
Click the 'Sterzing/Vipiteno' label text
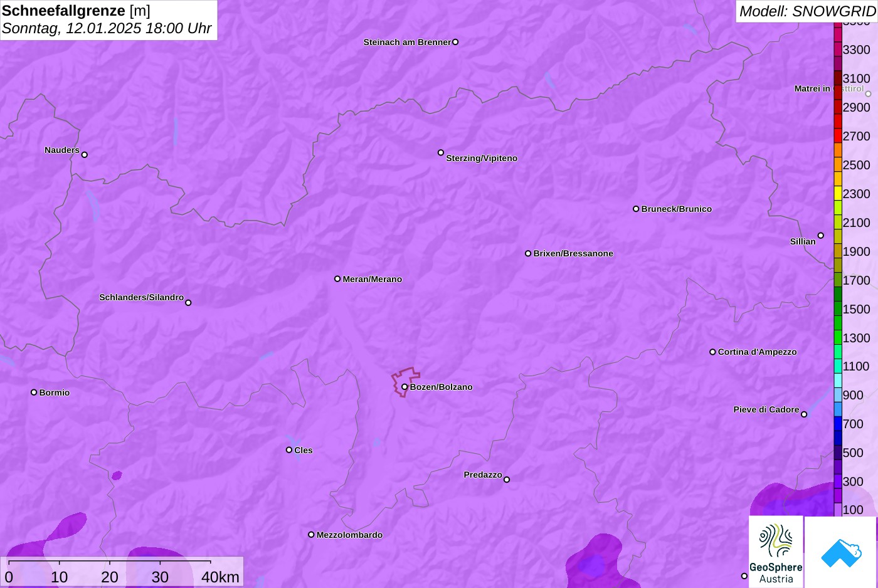pyautogui.click(x=482, y=158)
